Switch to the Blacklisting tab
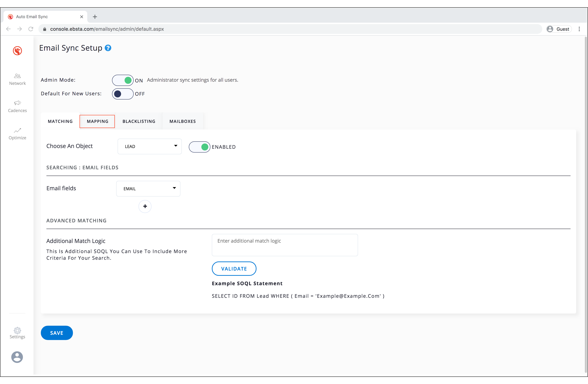The height and width of the screenshot is (384, 588). pyautogui.click(x=139, y=121)
